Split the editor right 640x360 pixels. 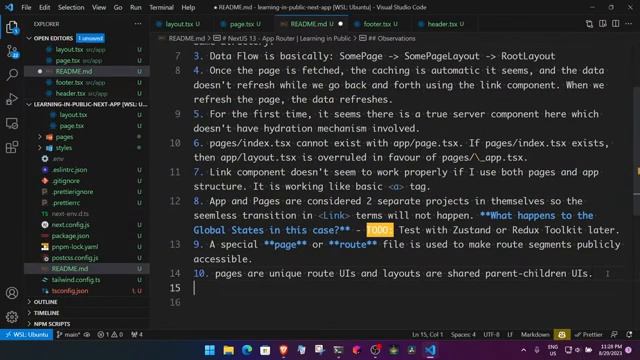(616, 24)
